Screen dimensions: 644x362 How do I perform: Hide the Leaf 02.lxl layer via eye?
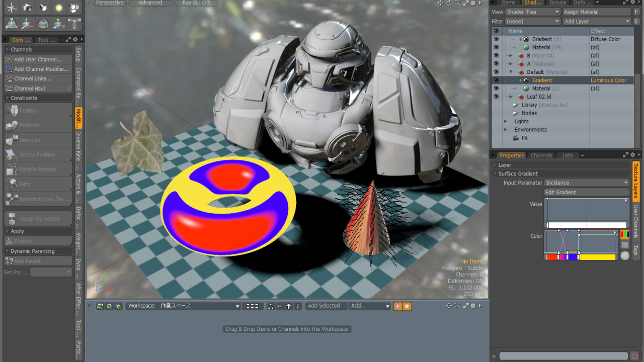coord(496,97)
